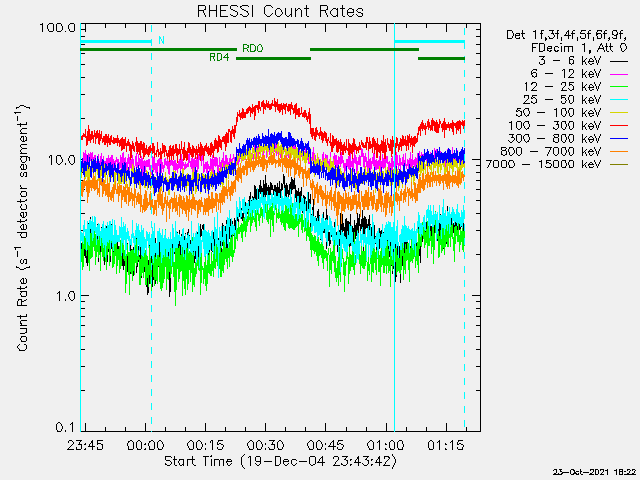Image resolution: width=640 pixels, height=480 pixels.
Task: Click the magenta swatch for 6 - 12 keV
Action: click(619, 74)
